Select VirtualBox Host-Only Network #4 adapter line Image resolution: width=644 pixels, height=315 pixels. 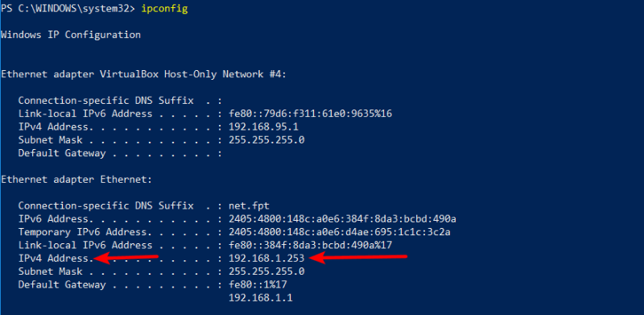pyautogui.click(x=143, y=74)
